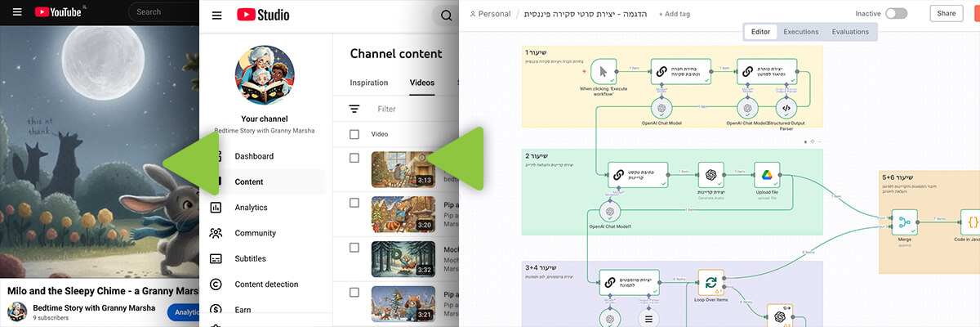Toggle the Inactive workflow switch
This screenshot has height=327, width=980.
coord(896,13)
